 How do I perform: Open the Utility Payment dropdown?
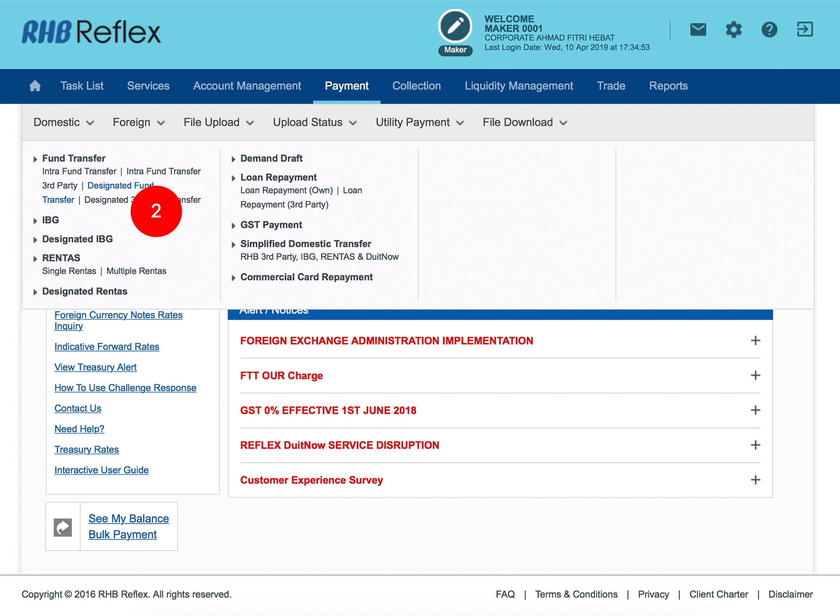(420, 122)
